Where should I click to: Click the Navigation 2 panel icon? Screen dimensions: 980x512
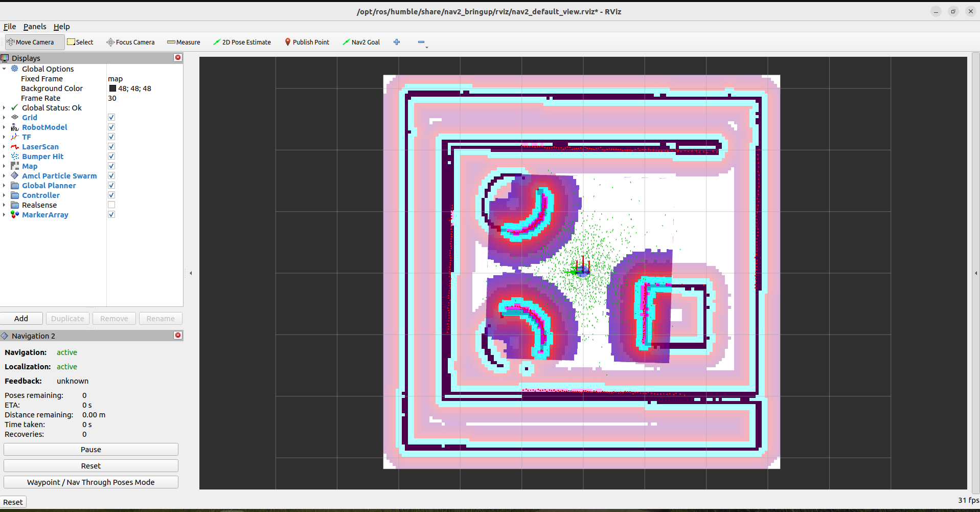(x=5, y=336)
